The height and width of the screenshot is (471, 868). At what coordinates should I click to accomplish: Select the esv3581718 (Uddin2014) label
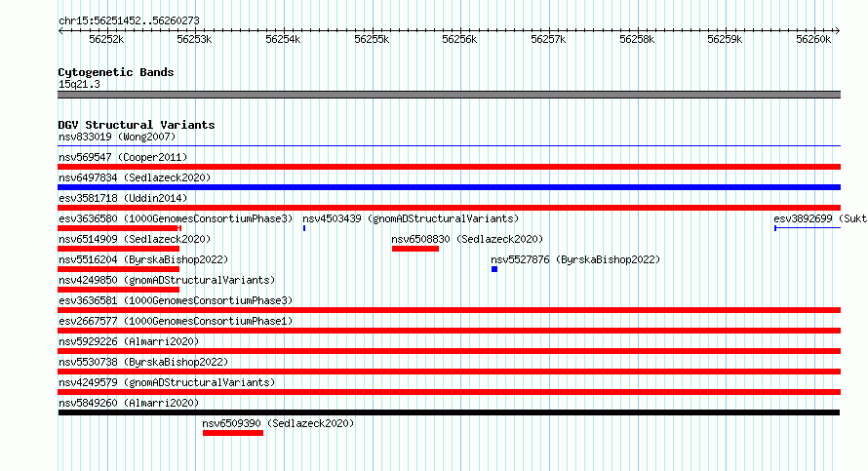pyautogui.click(x=123, y=198)
